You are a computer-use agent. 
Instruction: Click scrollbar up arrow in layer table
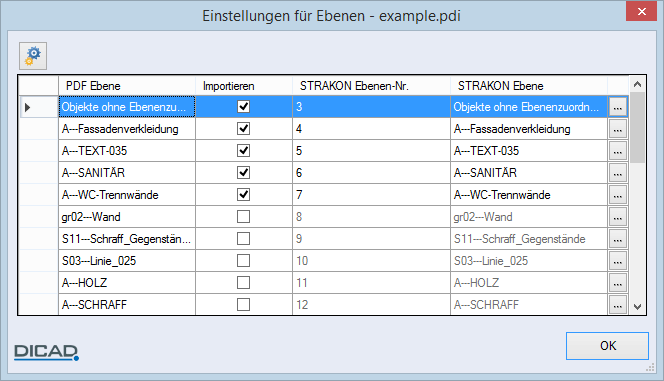click(x=637, y=84)
